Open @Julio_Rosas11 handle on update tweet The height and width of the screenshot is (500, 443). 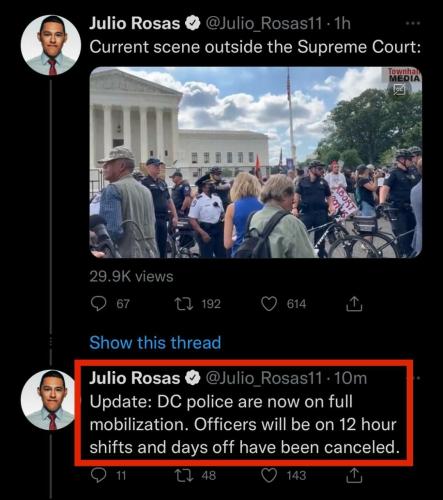tap(264, 378)
